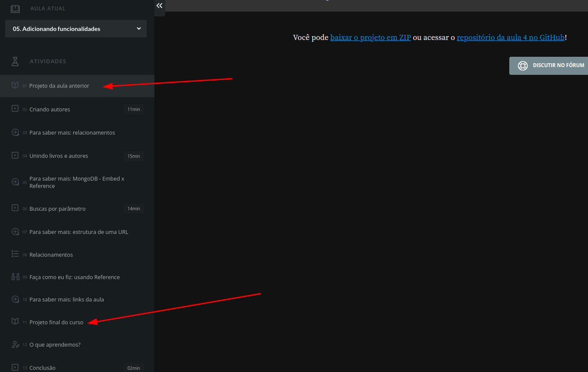Click the lifebuoy icon on Discutir no Fórum

[523, 65]
